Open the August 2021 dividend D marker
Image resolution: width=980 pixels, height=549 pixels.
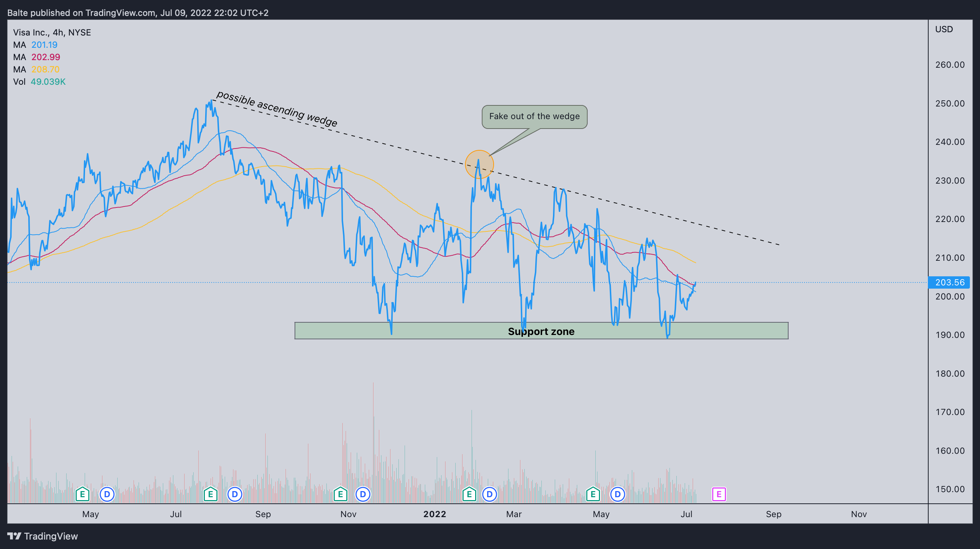tap(235, 494)
